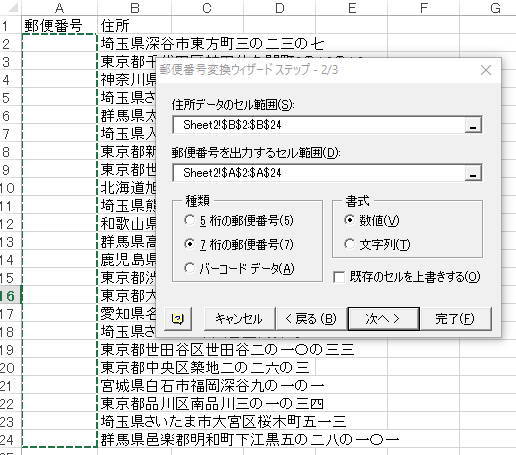Proceed with the 次へ button
The height and width of the screenshot is (455, 516).
coord(383,319)
